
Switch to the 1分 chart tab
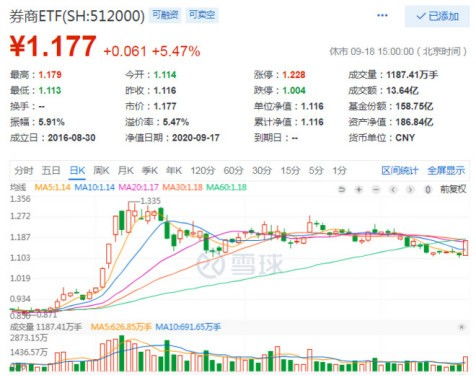[340, 171]
